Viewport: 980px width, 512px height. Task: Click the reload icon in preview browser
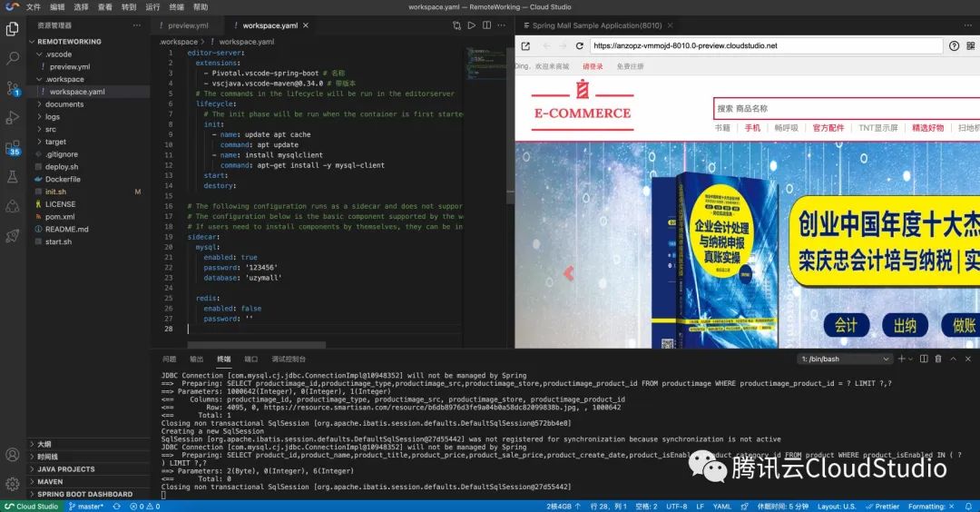coord(579,45)
